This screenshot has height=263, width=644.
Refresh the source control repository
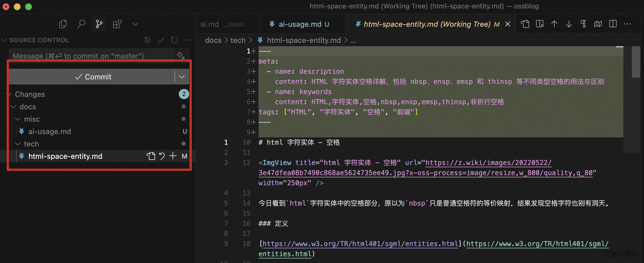174,40
